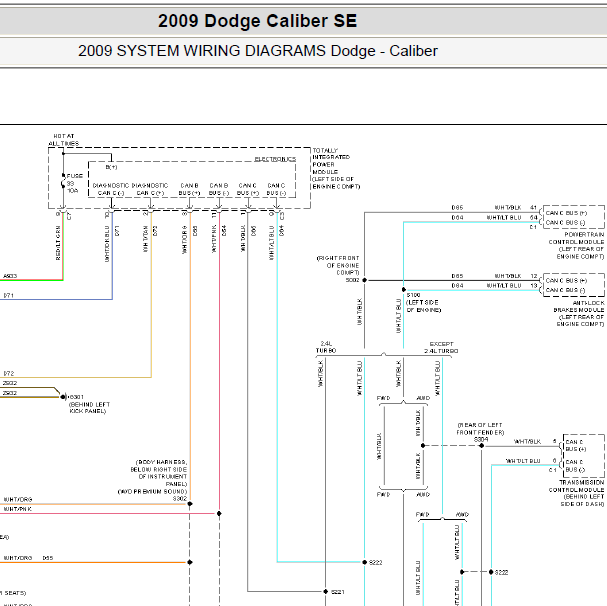Screen dimensions: 607x606
Task: Click the "DIAGNOSTIC CAN C (+)" terminal label
Action: tap(150, 189)
